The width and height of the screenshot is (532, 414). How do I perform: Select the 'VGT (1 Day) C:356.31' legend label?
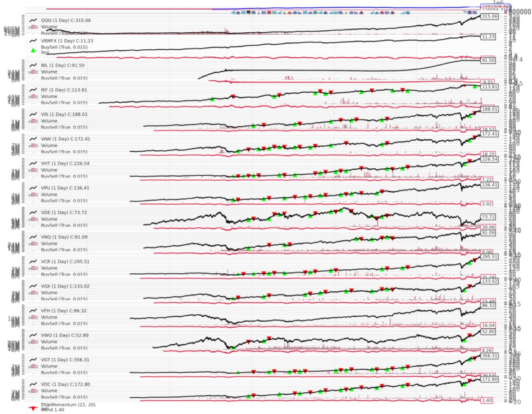click(65, 360)
